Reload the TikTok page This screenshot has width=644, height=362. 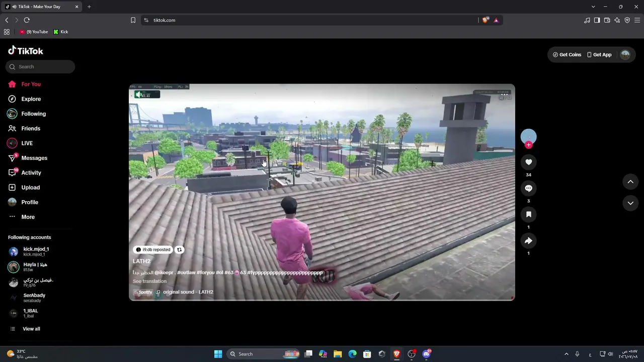[27, 20]
